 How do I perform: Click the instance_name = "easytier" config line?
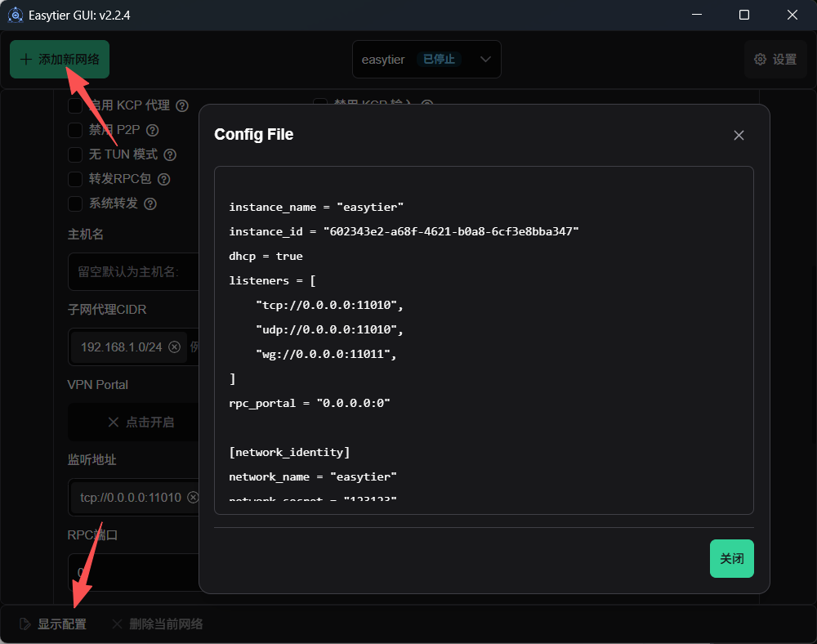coord(316,207)
